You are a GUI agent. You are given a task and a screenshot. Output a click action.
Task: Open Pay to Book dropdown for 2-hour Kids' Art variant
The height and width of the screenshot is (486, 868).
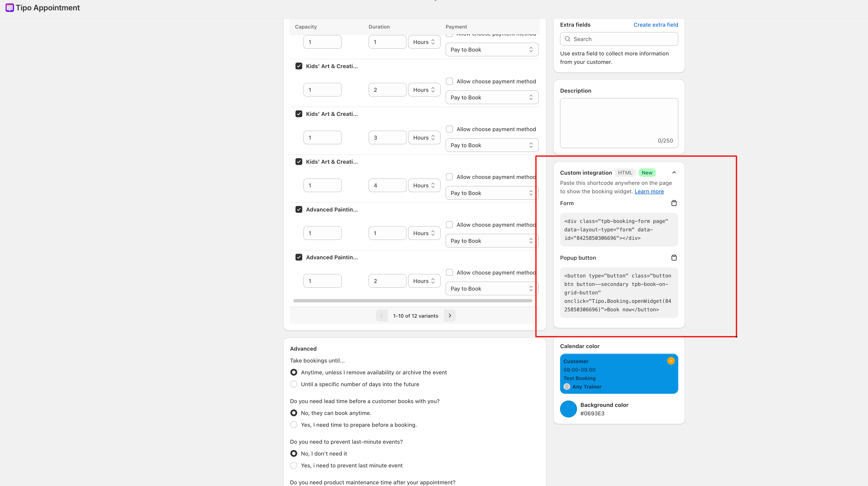pyautogui.click(x=492, y=97)
